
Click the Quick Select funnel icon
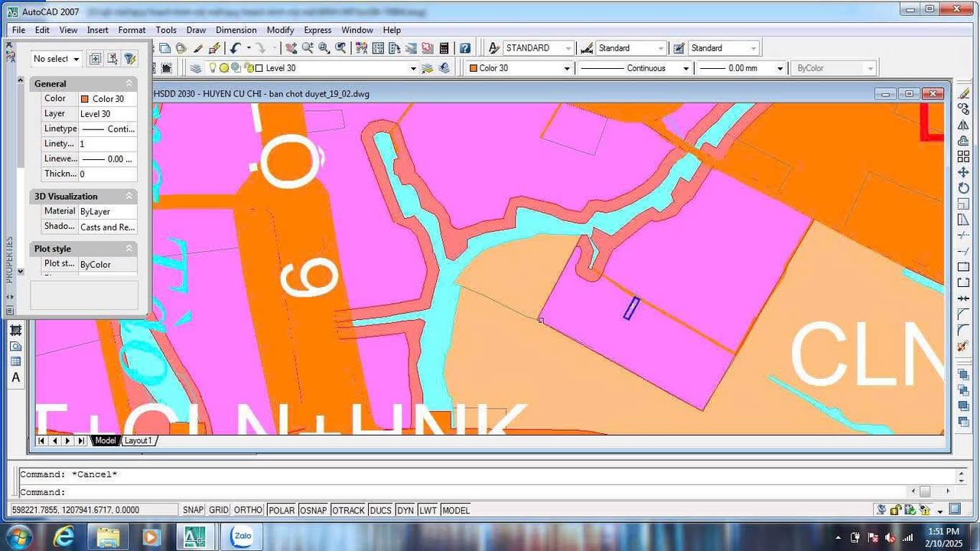click(129, 59)
